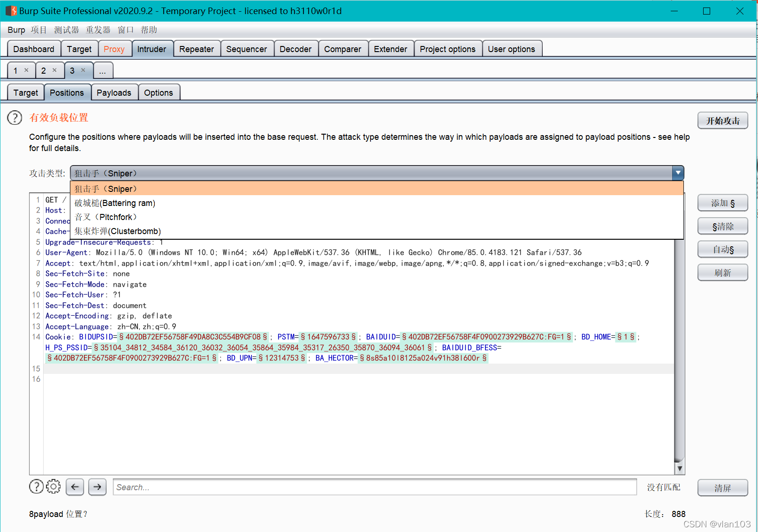Viewport: 758px width, 532px height.
Task: Click the H_PS_PSSID payload value
Action: 263,348
